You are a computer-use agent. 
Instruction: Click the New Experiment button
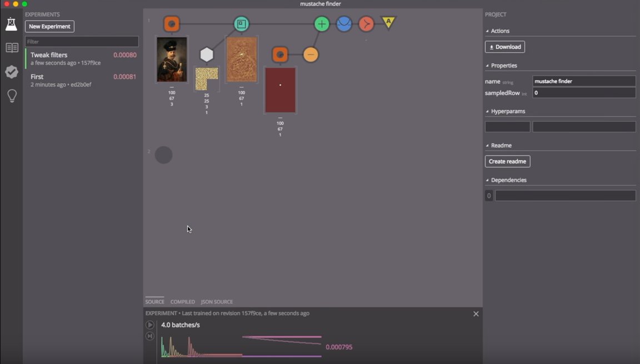pyautogui.click(x=48, y=26)
